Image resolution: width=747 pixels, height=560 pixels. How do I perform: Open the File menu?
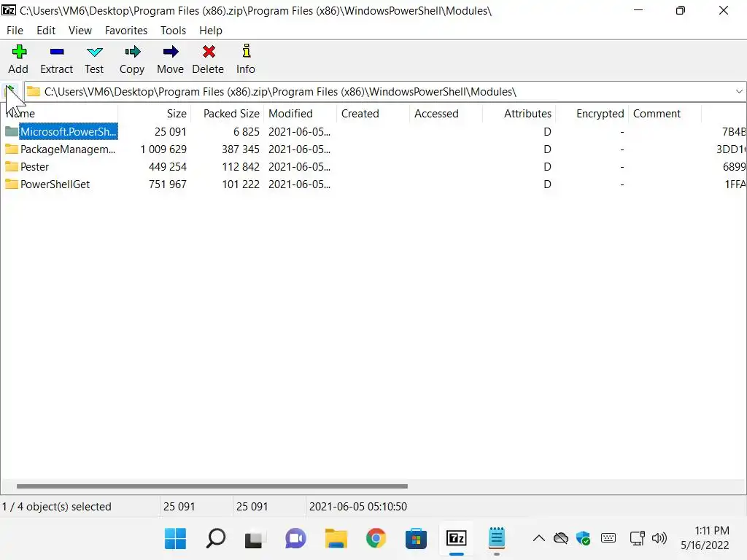pos(15,31)
